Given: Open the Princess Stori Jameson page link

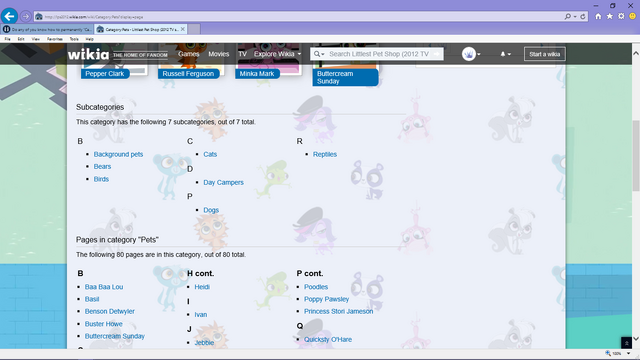Looking at the screenshot, I should tap(338, 311).
